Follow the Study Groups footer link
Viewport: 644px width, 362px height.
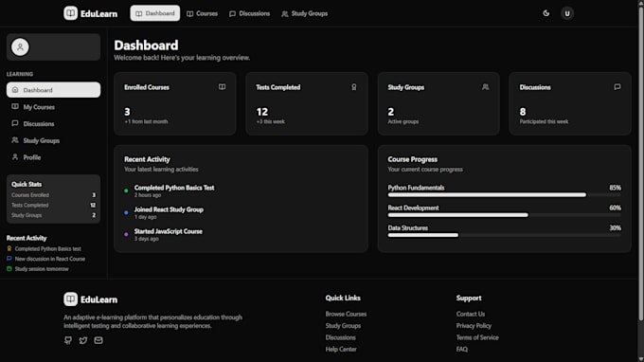click(343, 325)
